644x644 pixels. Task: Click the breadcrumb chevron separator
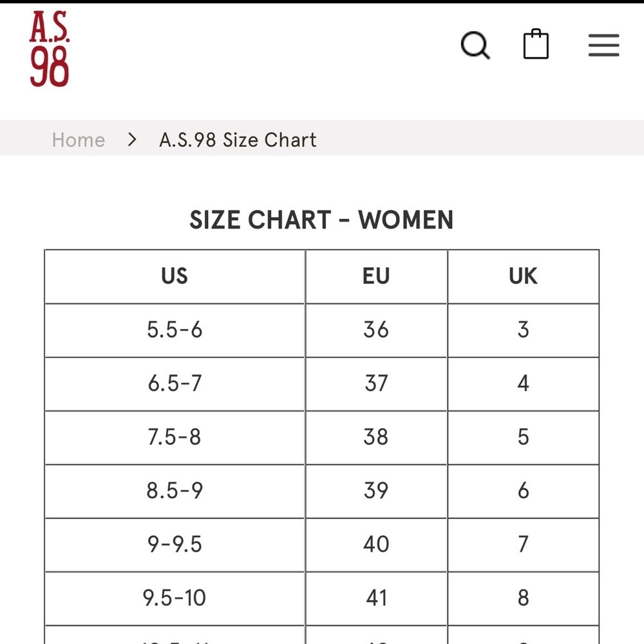pos(132,140)
